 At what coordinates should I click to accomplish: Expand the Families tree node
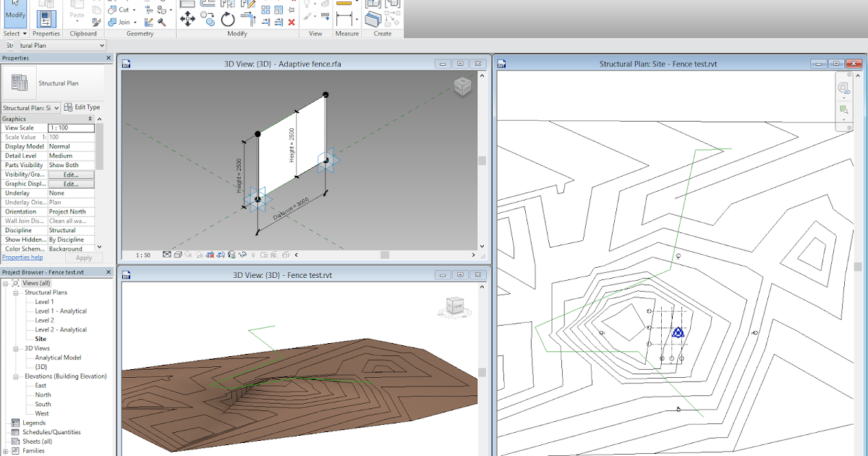(x=6, y=451)
